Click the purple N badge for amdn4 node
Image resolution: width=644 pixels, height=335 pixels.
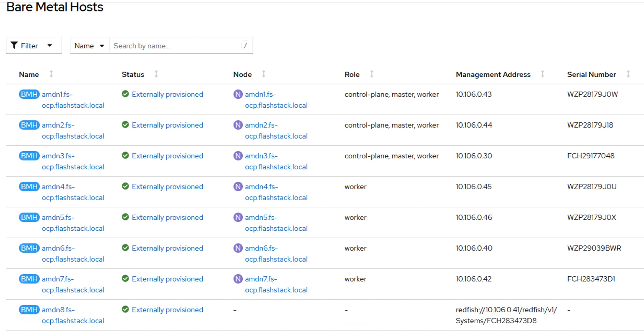point(238,187)
